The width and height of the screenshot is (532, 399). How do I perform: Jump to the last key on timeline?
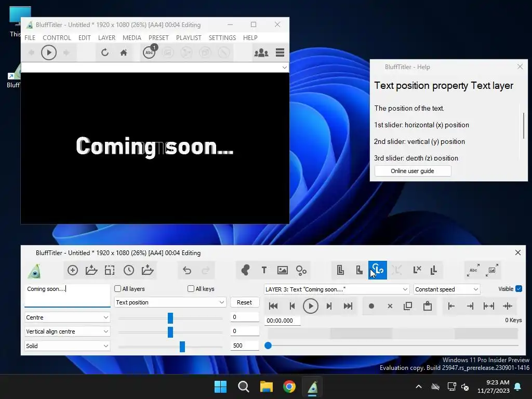(x=348, y=307)
